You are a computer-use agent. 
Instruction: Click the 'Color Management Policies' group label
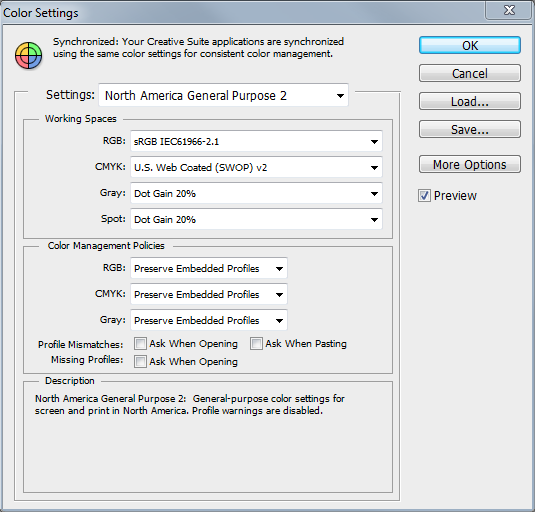(x=106, y=246)
